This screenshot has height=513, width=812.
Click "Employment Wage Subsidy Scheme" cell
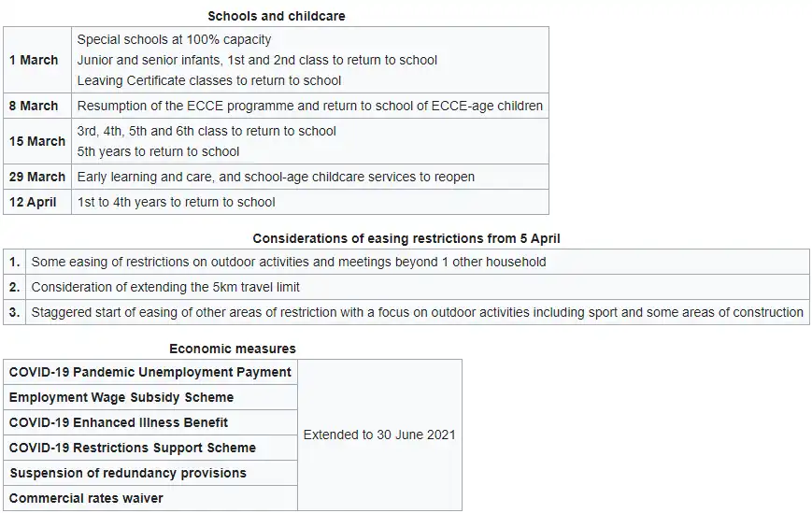pos(121,397)
